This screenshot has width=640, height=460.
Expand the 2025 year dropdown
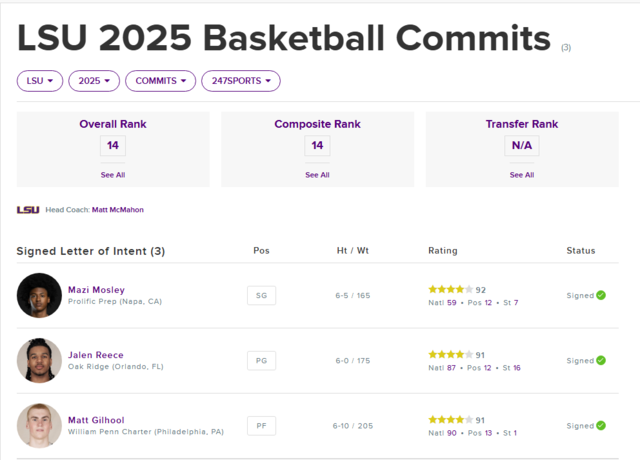94,81
